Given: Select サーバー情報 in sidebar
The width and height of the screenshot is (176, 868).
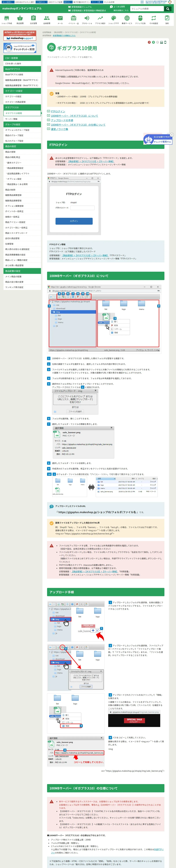Looking at the screenshot, I should click(22, 119).
